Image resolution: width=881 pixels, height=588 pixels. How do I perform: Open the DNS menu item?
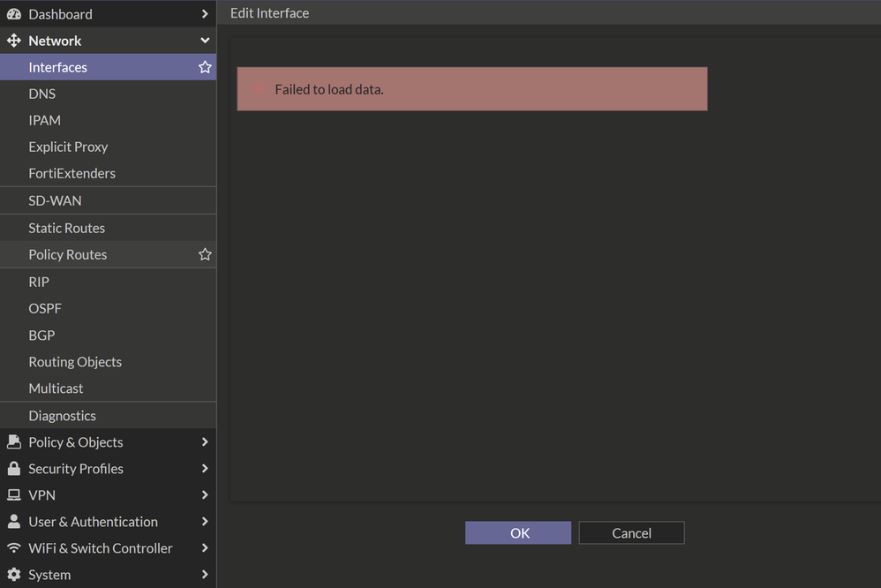click(41, 94)
